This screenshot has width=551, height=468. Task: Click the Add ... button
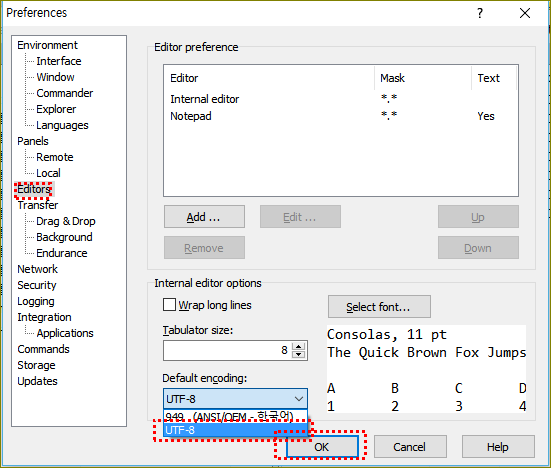(x=204, y=217)
